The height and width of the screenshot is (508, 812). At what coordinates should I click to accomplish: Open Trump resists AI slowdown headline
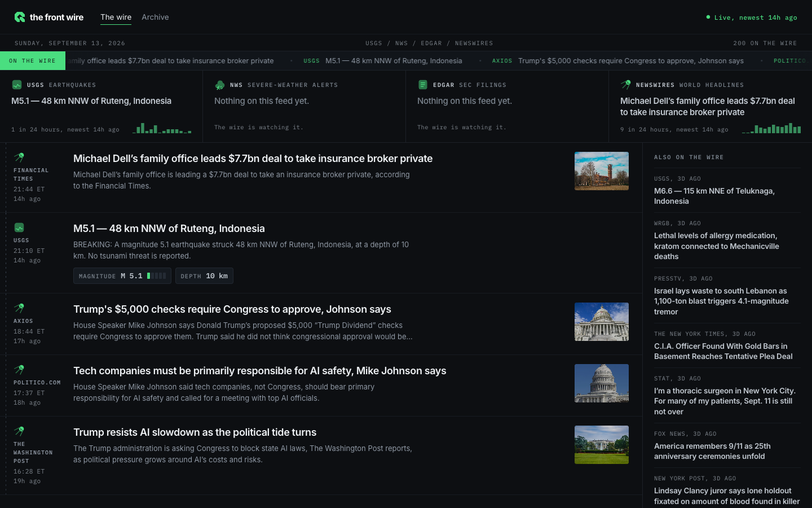195,432
